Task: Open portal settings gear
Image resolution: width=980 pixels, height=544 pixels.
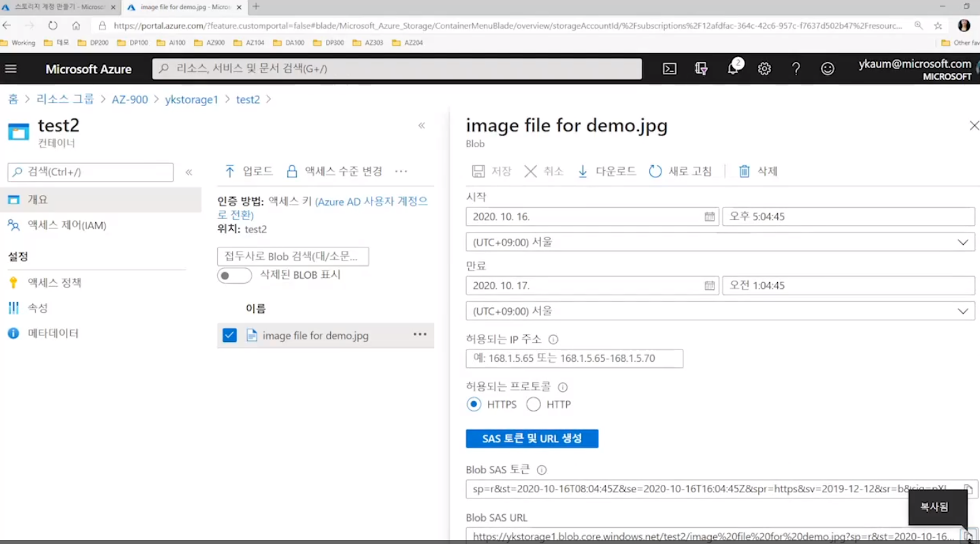Action: pos(764,69)
